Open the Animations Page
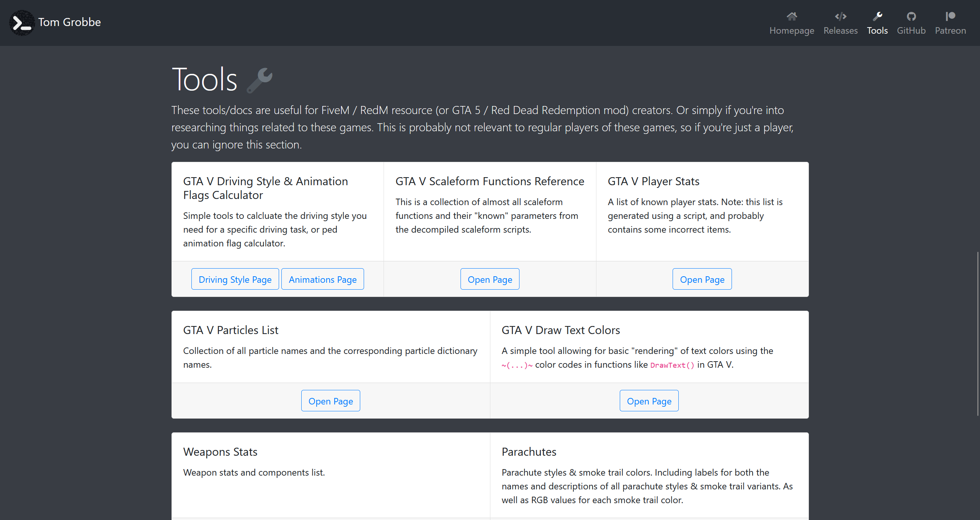This screenshot has height=520, width=980. tap(323, 279)
